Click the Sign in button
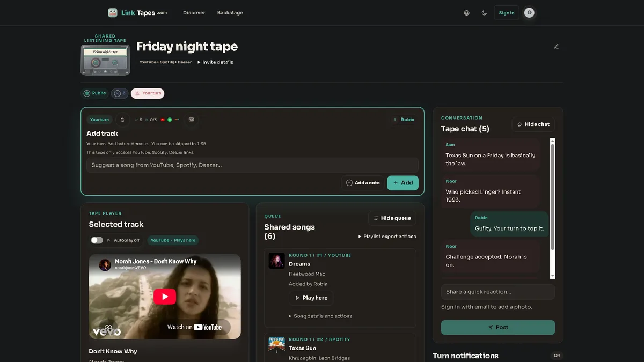Image resolution: width=644 pixels, height=362 pixels. [x=507, y=13]
